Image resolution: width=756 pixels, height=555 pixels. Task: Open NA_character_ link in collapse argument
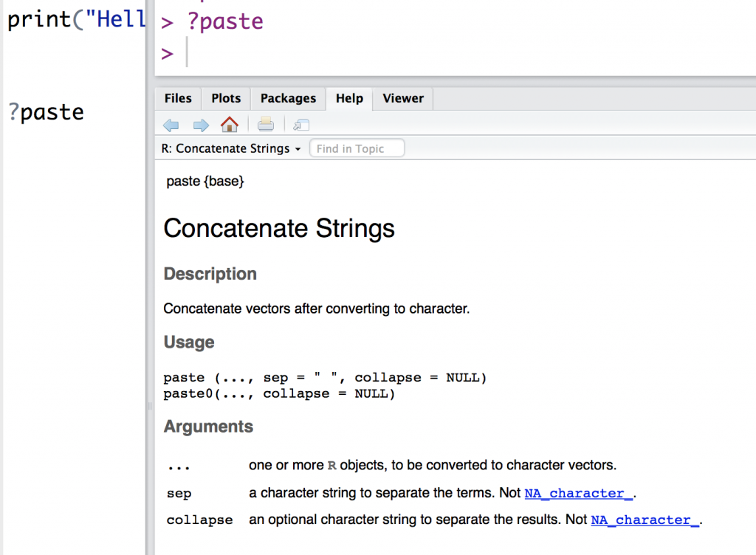[645, 520]
